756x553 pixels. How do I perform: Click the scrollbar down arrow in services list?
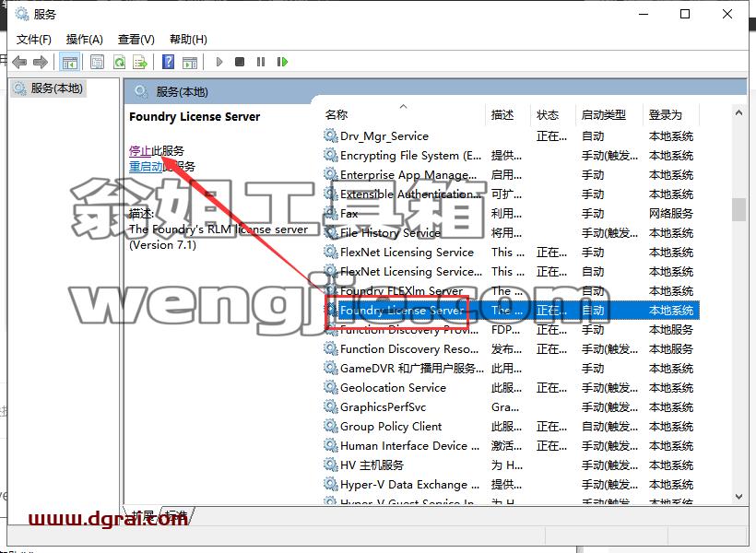click(738, 497)
